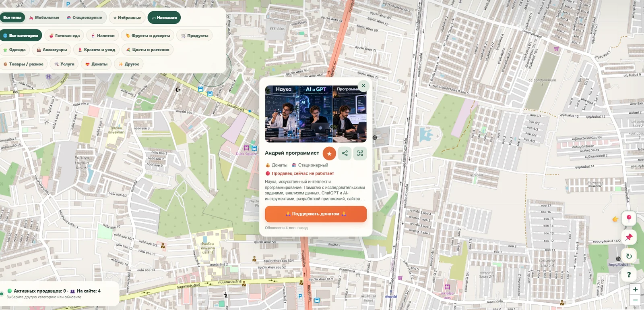This screenshot has height=310, width=644.
Task: Refresh the map with the circular arrow
Action: (629, 256)
